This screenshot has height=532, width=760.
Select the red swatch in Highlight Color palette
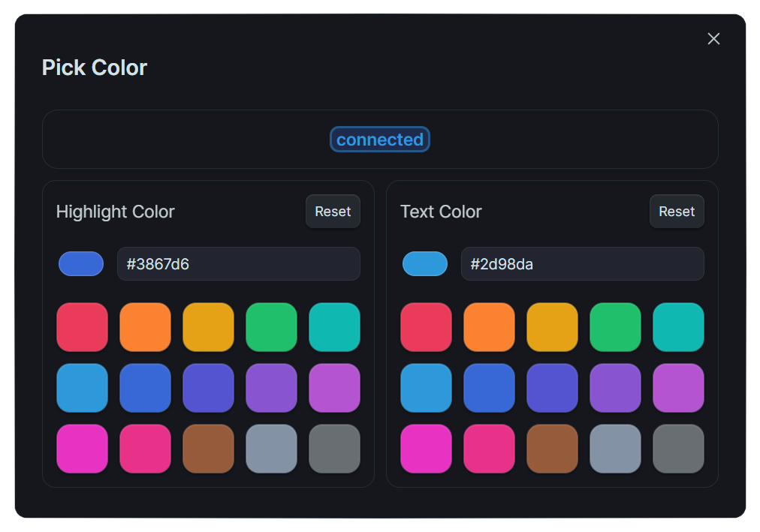82,326
